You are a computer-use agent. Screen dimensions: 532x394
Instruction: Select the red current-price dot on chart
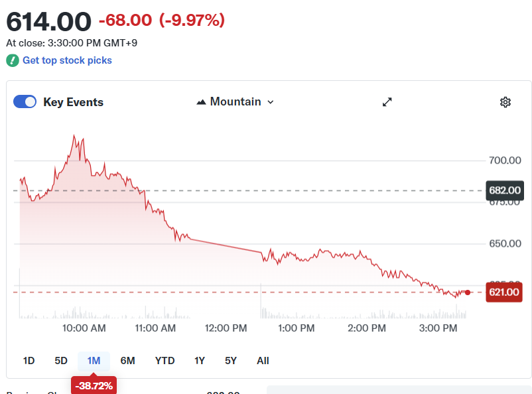point(468,292)
